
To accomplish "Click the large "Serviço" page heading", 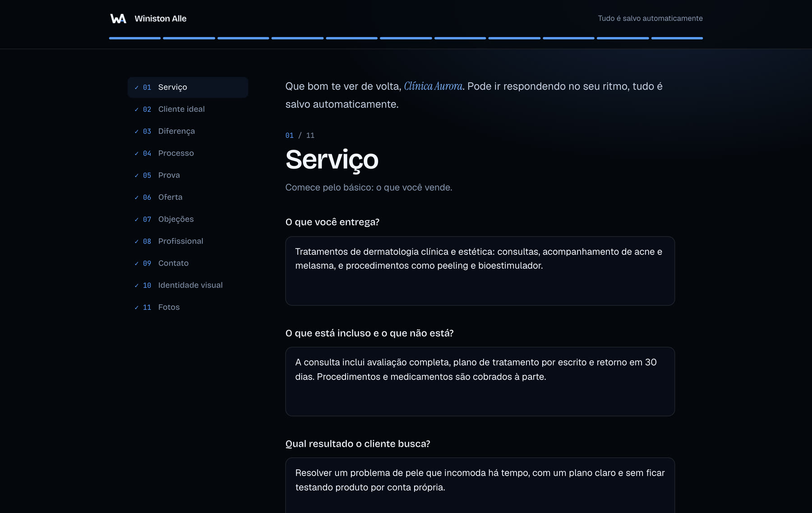I will [x=332, y=160].
